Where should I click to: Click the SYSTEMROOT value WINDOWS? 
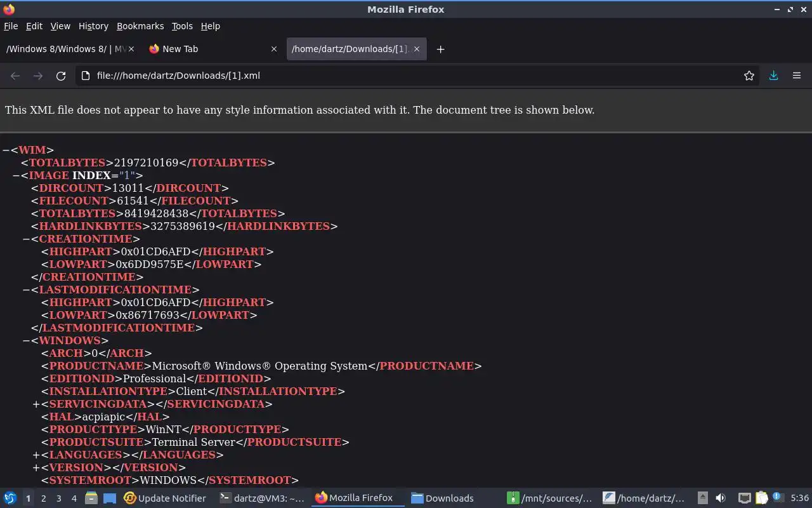tap(168, 480)
